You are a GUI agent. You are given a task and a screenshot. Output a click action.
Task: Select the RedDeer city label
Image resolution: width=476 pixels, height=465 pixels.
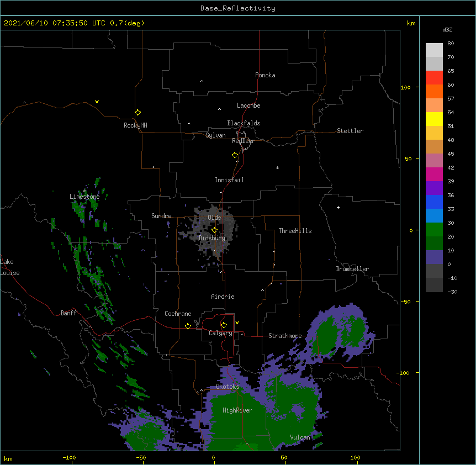click(x=243, y=141)
